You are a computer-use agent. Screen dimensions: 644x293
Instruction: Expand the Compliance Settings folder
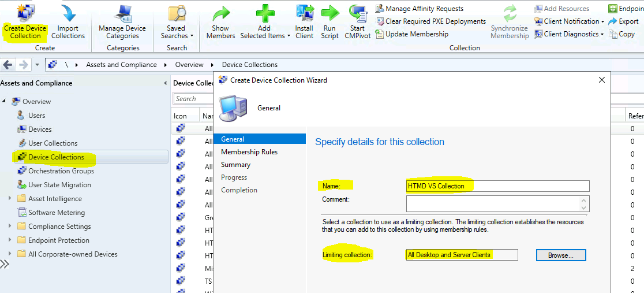pyautogui.click(x=10, y=227)
